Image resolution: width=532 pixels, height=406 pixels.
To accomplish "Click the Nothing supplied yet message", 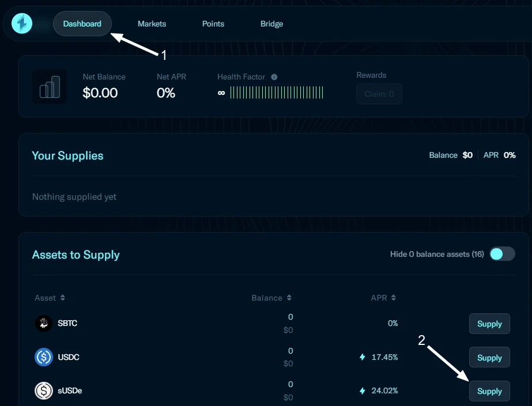I will coord(74,196).
